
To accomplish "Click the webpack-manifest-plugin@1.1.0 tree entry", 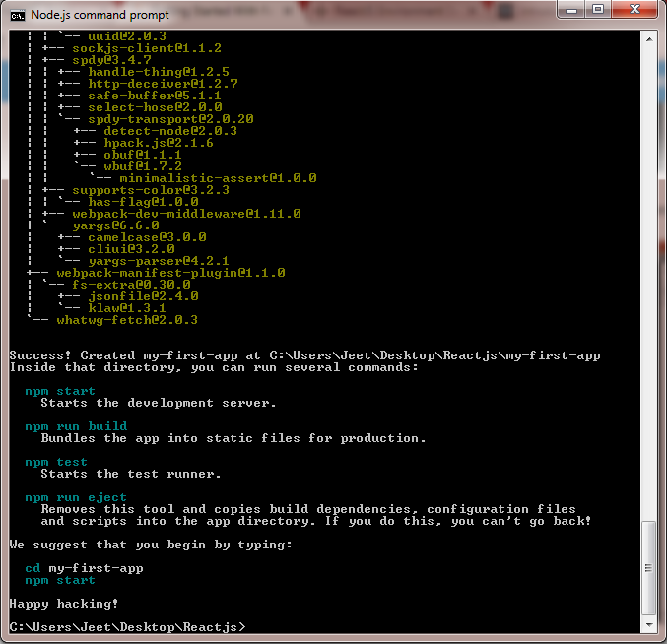I will coord(170,272).
